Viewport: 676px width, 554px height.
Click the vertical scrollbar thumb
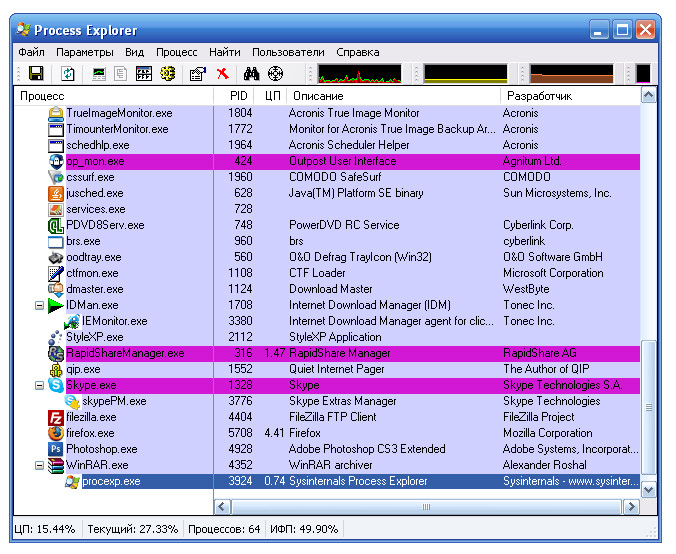(649, 407)
